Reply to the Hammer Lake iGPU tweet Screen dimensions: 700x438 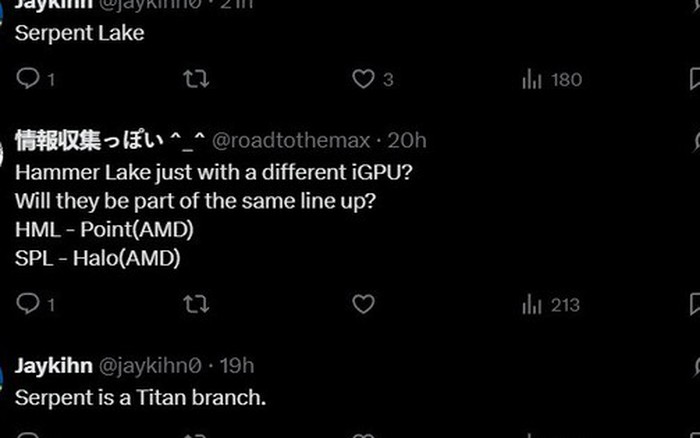29,304
